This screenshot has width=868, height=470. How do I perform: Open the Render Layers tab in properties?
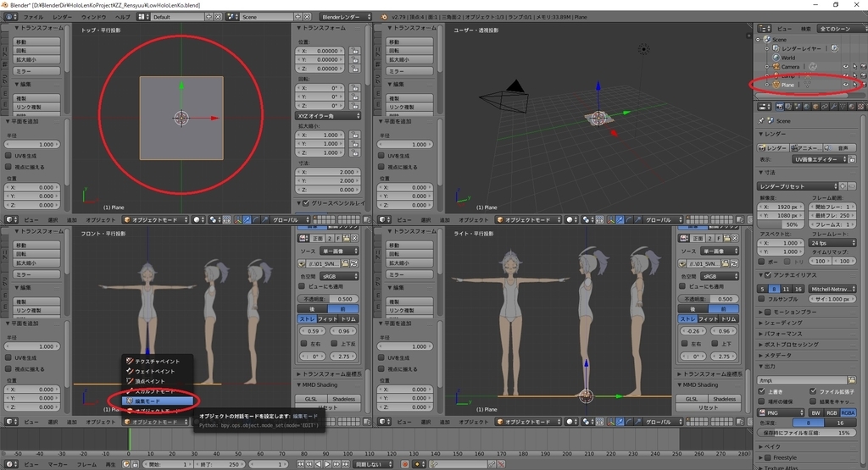pyautogui.click(x=788, y=106)
